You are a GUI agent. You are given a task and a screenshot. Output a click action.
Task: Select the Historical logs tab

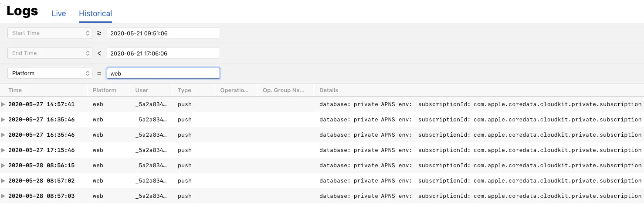(x=95, y=14)
